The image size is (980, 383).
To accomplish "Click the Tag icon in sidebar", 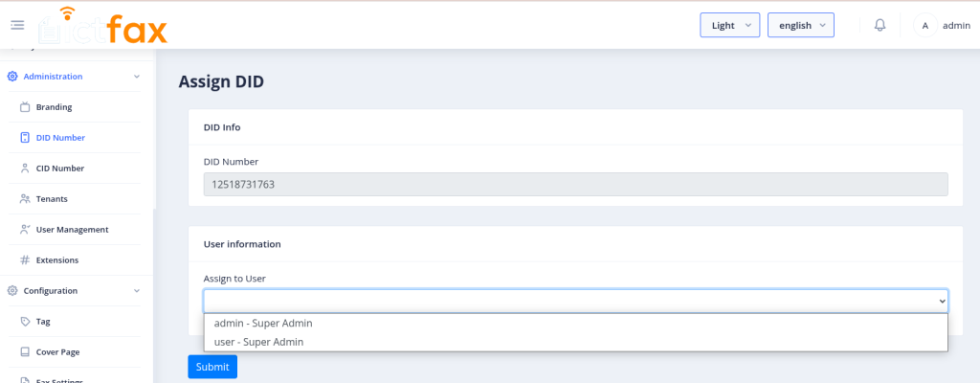I will click(26, 322).
